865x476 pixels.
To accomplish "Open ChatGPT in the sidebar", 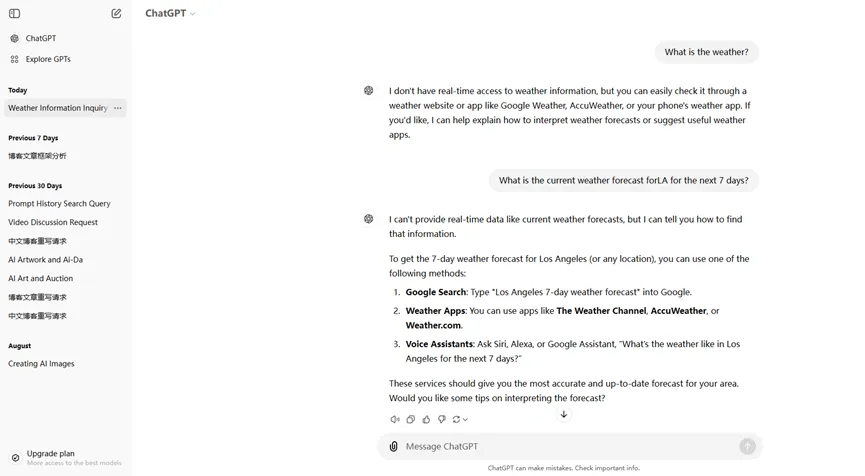I will pyautogui.click(x=40, y=38).
